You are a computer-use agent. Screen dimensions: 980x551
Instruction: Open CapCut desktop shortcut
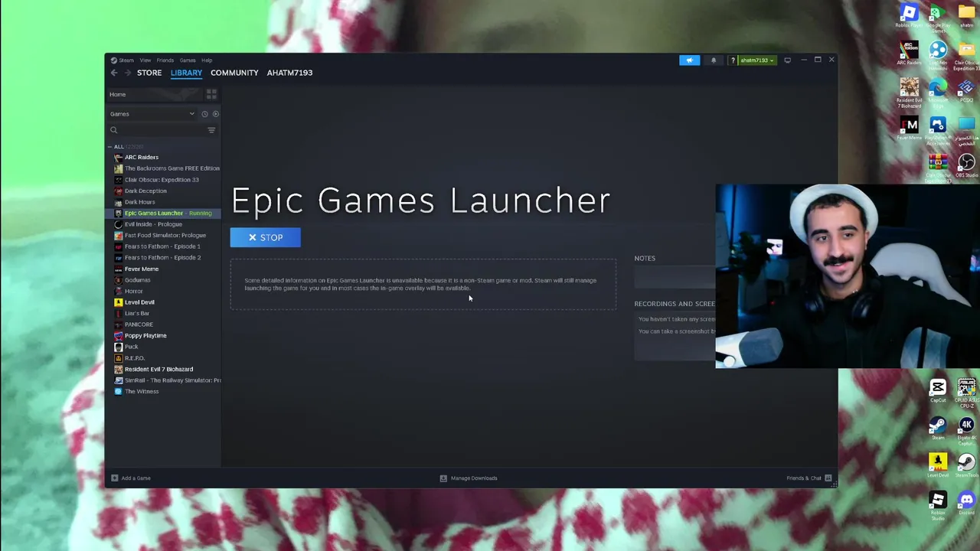pos(938,391)
